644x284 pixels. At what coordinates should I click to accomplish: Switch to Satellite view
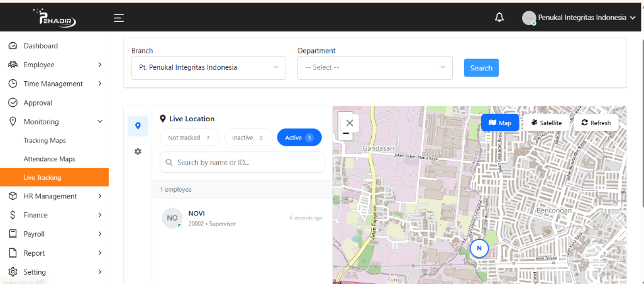[x=547, y=123]
